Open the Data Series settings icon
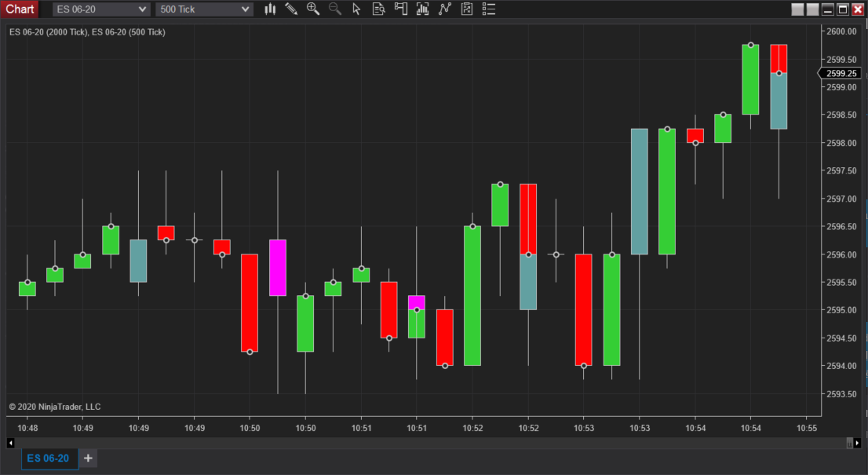 pos(422,9)
